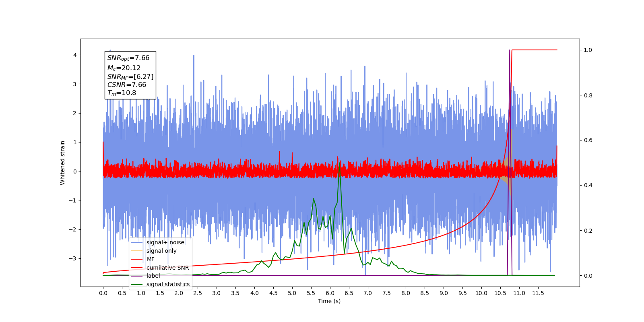644x322 pixels.
Task: Click the right y-axis tick label 0.2
Action: tap(588, 231)
